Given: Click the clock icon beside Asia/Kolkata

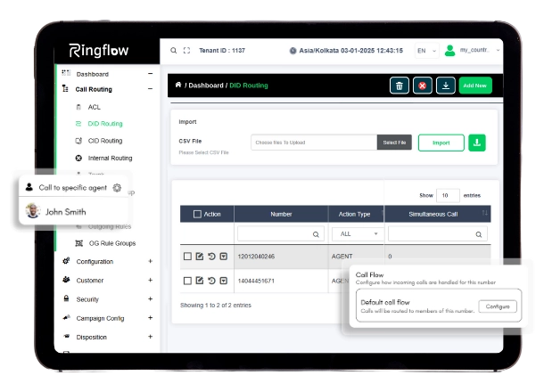Looking at the screenshot, I should [x=293, y=51].
